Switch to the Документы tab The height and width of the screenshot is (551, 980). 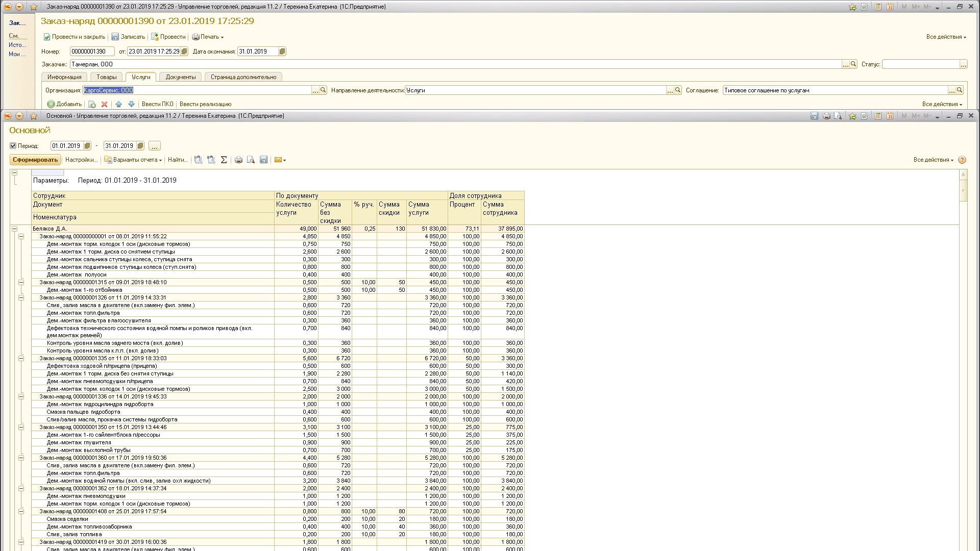tap(181, 77)
